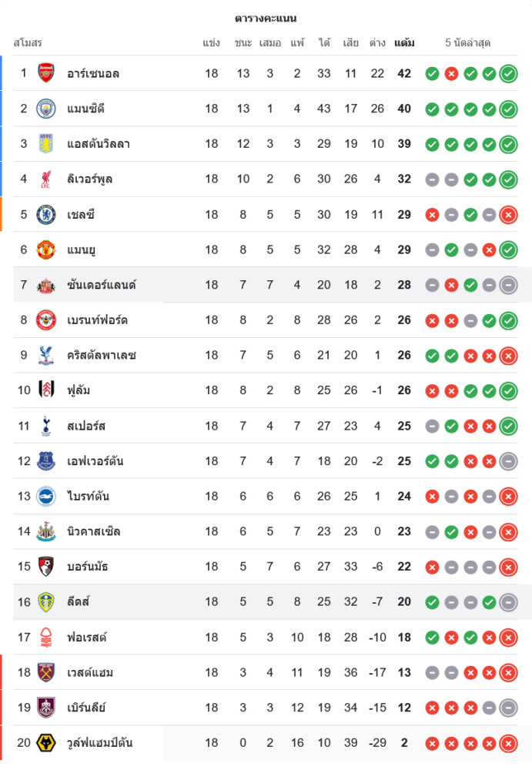
Task: Click the แข่ง column header
Action: click(x=212, y=43)
